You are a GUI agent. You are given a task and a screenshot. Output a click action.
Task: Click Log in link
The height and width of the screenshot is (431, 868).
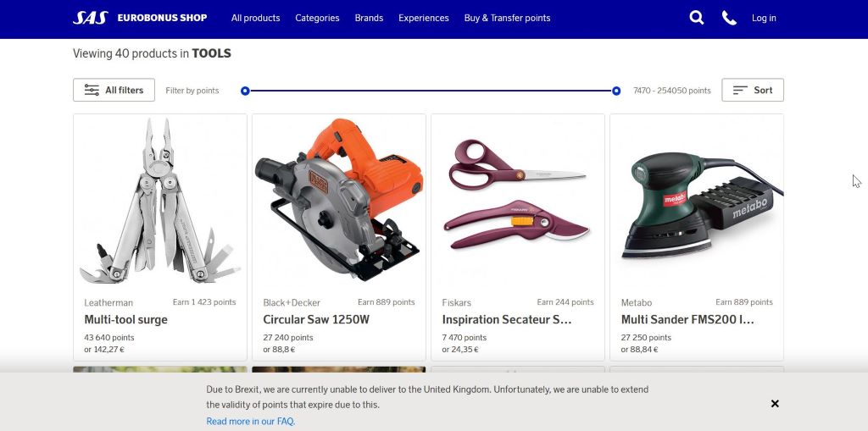click(x=764, y=19)
